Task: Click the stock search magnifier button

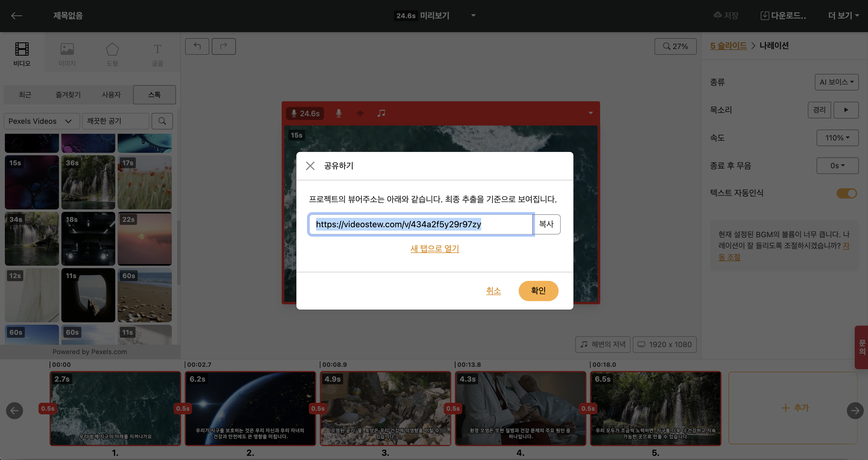Action: tap(162, 121)
